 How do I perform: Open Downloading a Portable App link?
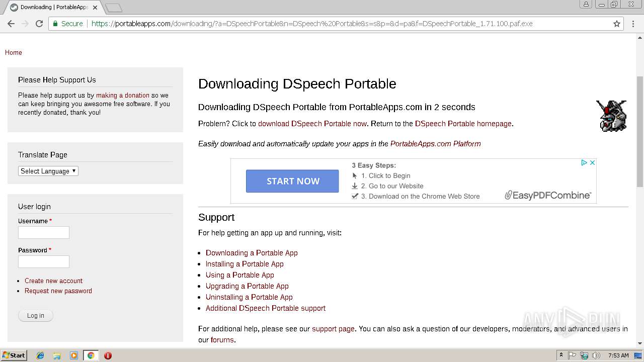[x=252, y=253]
